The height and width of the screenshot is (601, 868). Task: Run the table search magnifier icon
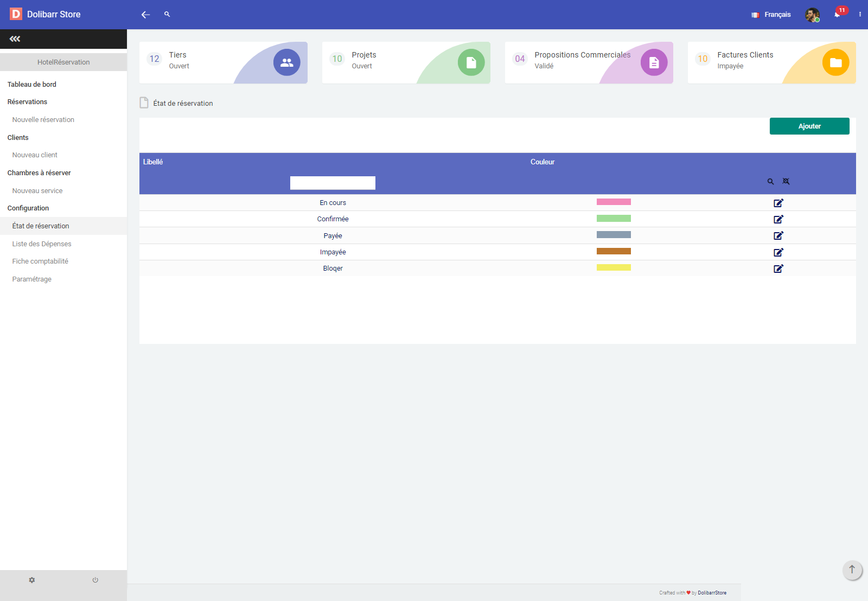click(x=770, y=181)
